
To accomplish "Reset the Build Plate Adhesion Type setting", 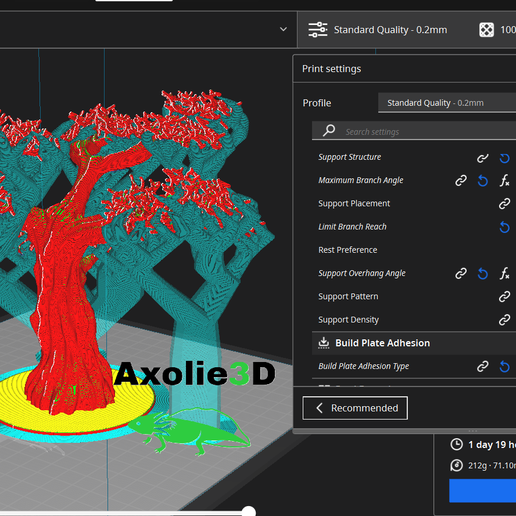I will coord(504,367).
